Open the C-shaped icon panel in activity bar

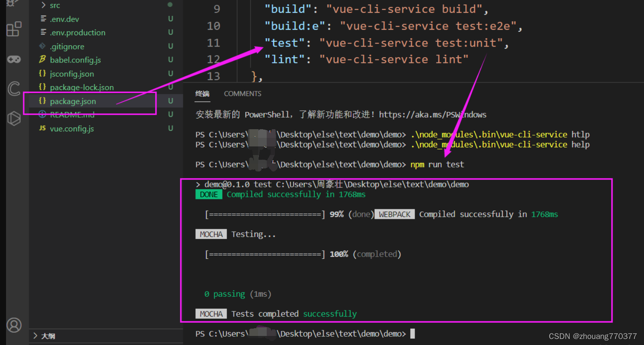click(x=14, y=89)
